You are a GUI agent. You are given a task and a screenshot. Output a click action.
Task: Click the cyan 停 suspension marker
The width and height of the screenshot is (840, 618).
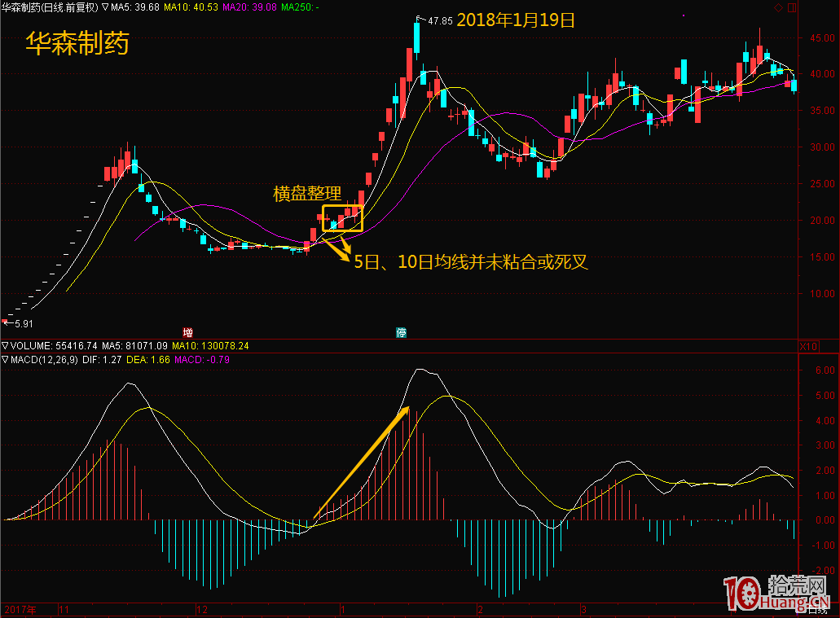click(x=401, y=332)
